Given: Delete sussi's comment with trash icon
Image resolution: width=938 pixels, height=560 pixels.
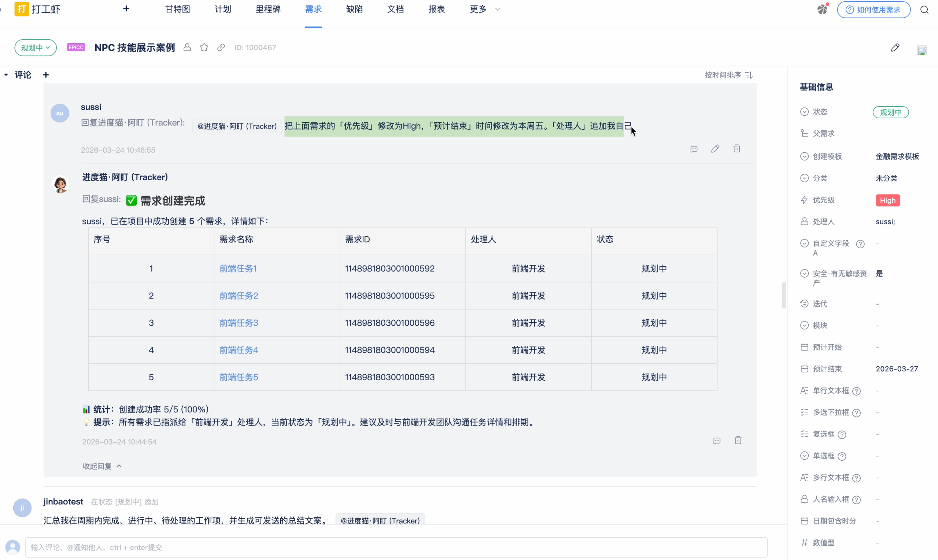Looking at the screenshot, I should (x=736, y=149).
